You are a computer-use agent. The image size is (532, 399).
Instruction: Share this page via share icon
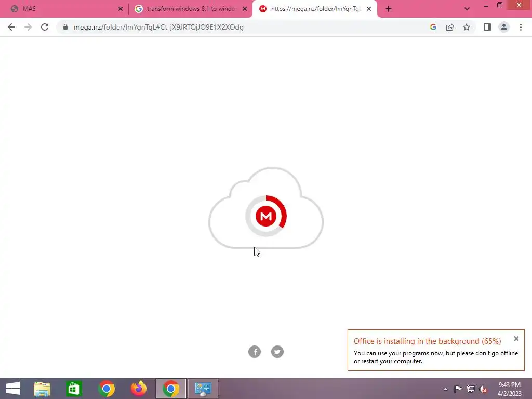450,27
